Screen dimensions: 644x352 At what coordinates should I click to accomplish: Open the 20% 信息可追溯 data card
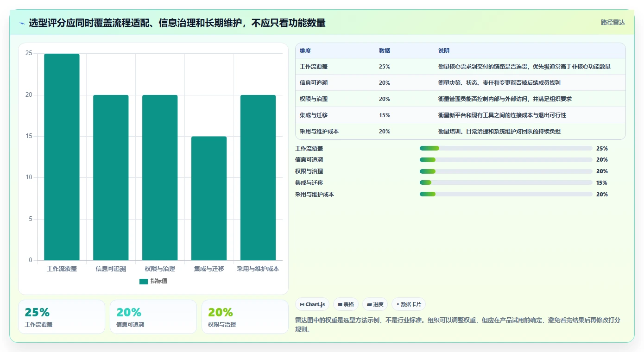click(x=153, y=317)
